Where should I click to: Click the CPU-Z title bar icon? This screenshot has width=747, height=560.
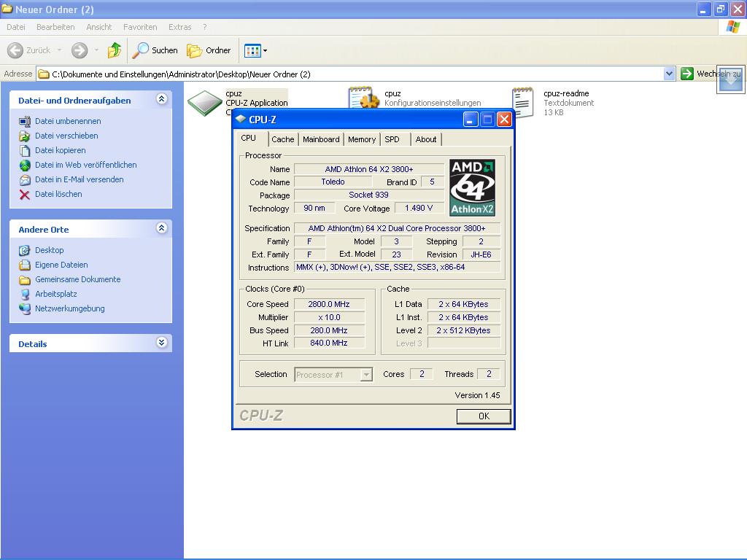click(241, 119)
